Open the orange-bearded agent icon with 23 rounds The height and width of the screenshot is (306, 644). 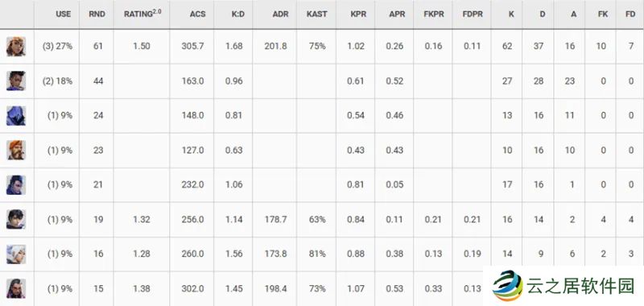(x=16, y=150)
